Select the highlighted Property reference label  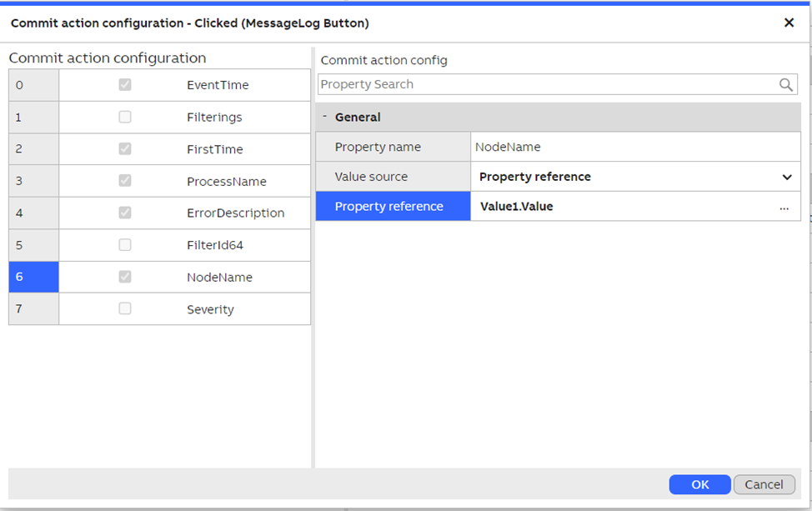393,206
